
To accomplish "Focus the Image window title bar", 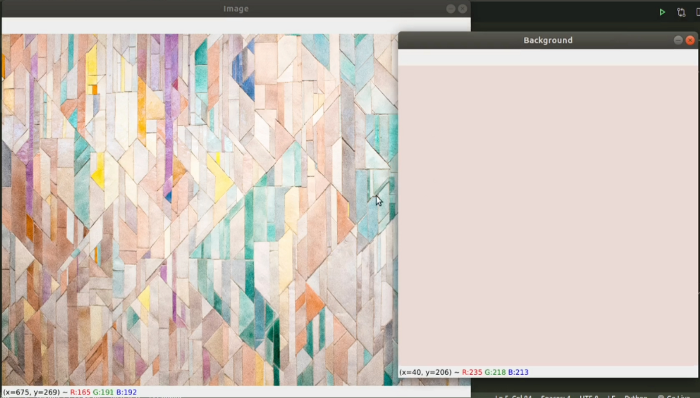I will [x=236, y=8].
